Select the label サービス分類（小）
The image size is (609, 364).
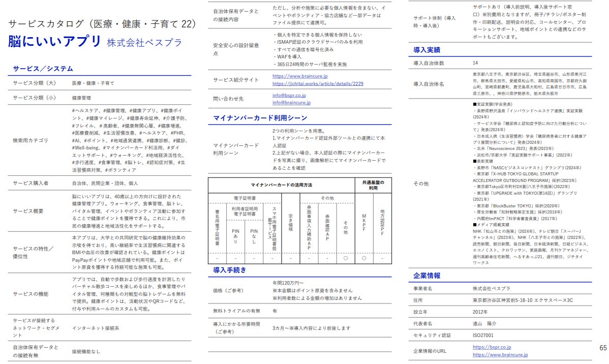point(34,98)
